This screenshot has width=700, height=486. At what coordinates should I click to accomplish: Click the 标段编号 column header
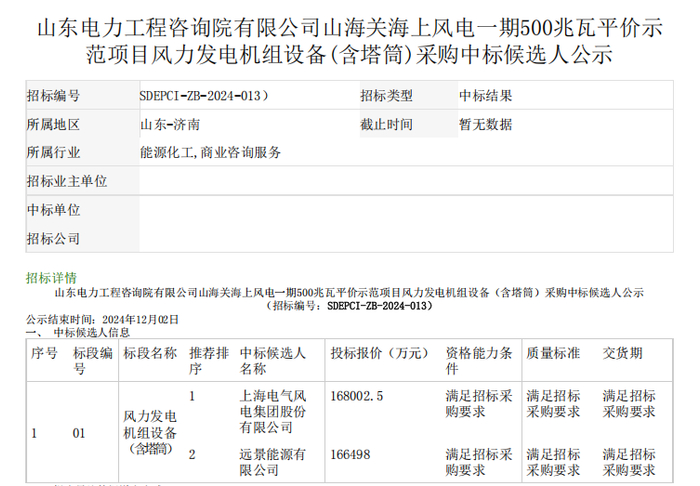[92, 361]
